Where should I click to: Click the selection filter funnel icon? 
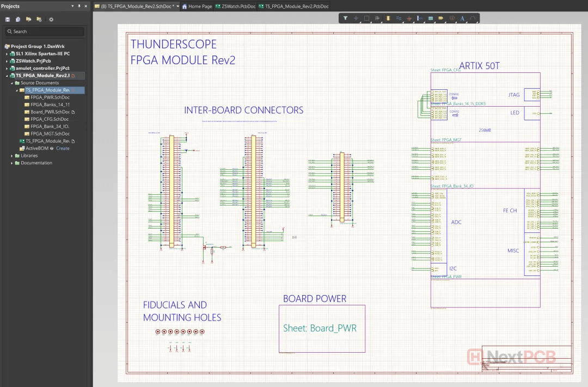tap(345, 18)
